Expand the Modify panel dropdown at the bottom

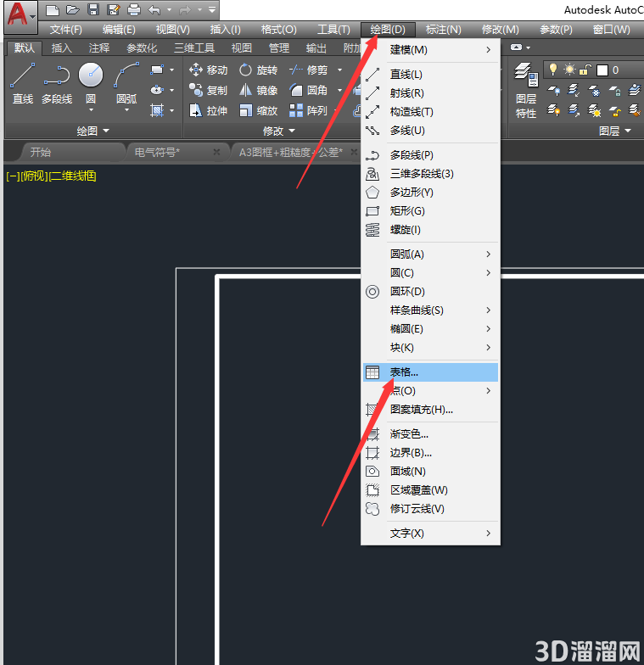click(278, 131)
